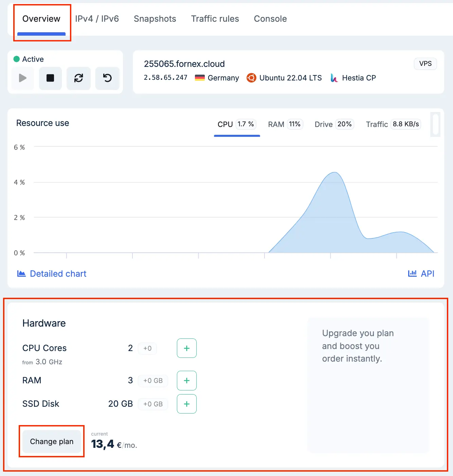Click the +0 CPU cores addition field
Image resolution: width=453 pixels, height=476 pixels.
click(x=147, y=348)
